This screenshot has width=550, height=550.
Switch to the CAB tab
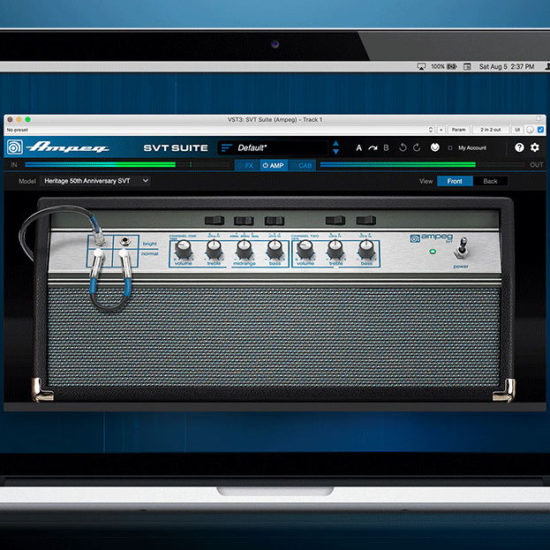tap(302, 165)
